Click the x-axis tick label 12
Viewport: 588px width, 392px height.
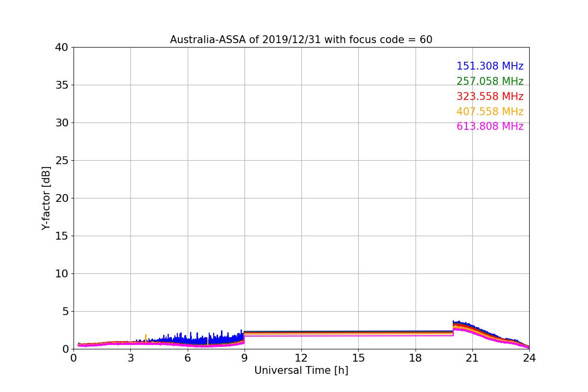coord(301,358)
